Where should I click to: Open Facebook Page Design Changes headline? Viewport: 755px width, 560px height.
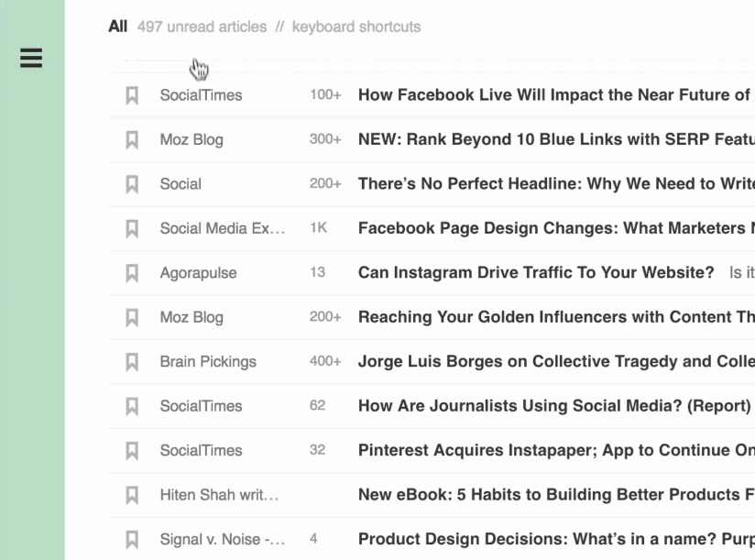[x=556, y=227]
